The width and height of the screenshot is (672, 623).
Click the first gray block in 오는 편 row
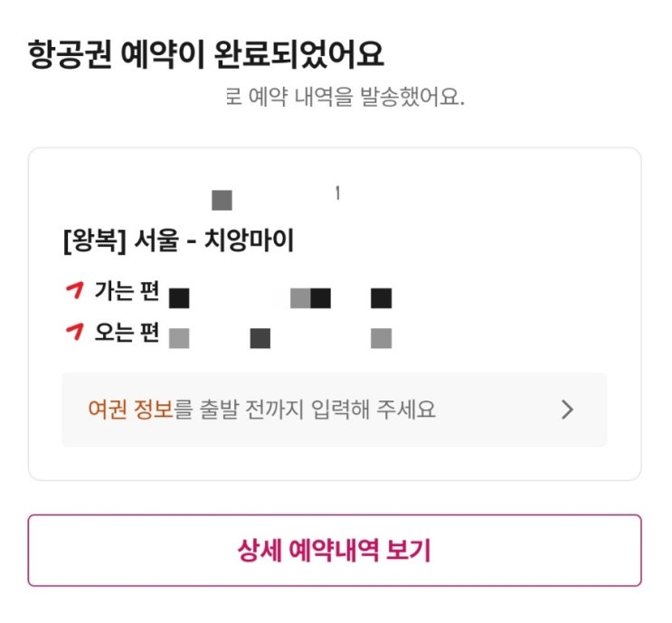click(x=179, y=339)
